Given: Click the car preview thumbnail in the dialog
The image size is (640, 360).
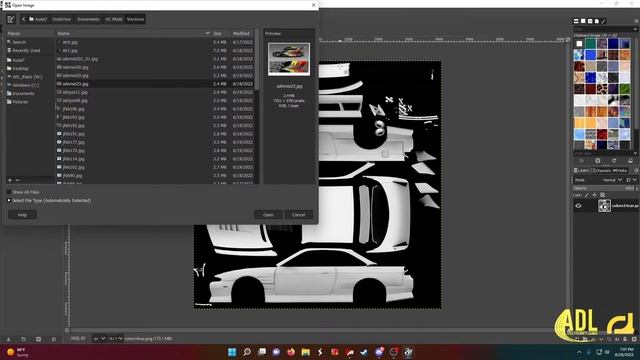Looking at the screenshot, I should click(x=289, y=59).
